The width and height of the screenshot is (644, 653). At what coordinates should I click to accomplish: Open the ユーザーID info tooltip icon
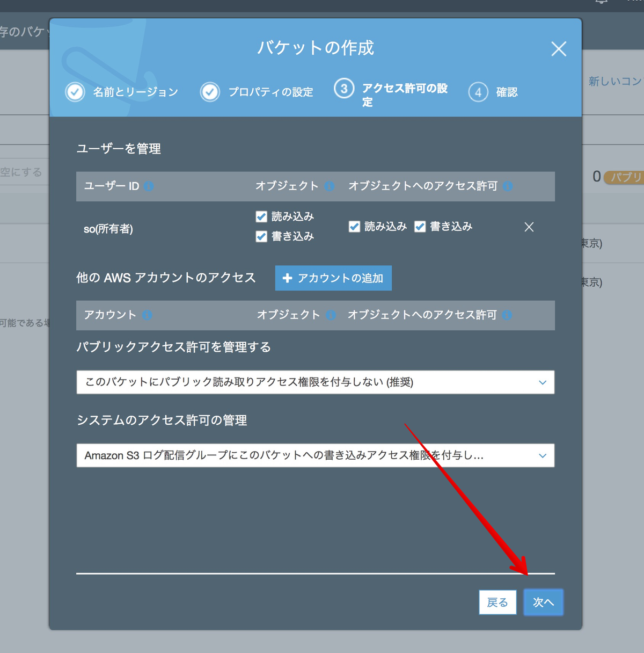149,186
